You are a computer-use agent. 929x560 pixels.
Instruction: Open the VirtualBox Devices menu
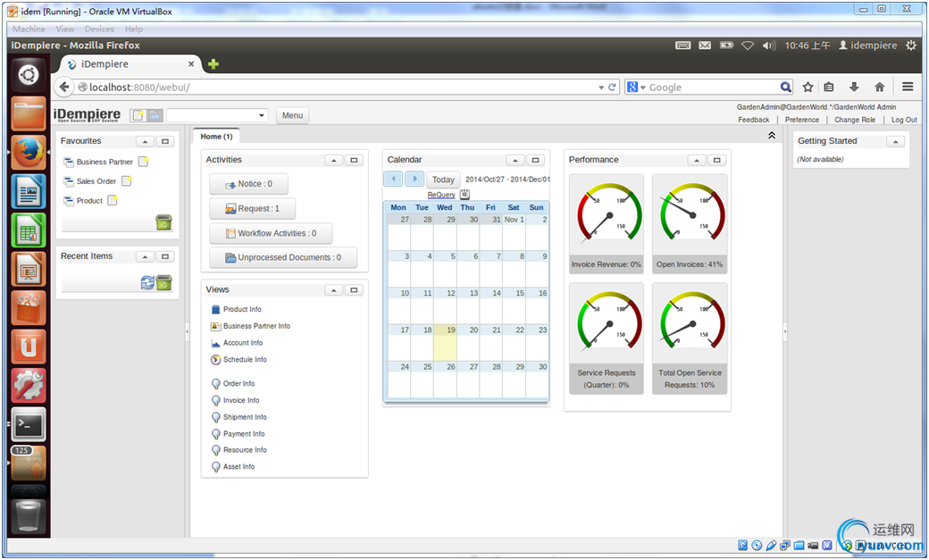pyautogui.click(x=99, y=29)
